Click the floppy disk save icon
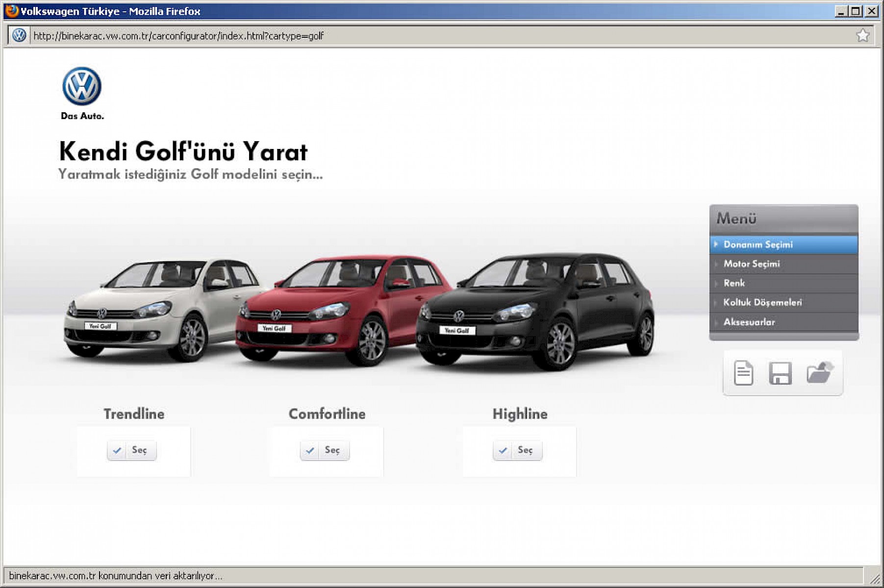 780,373
